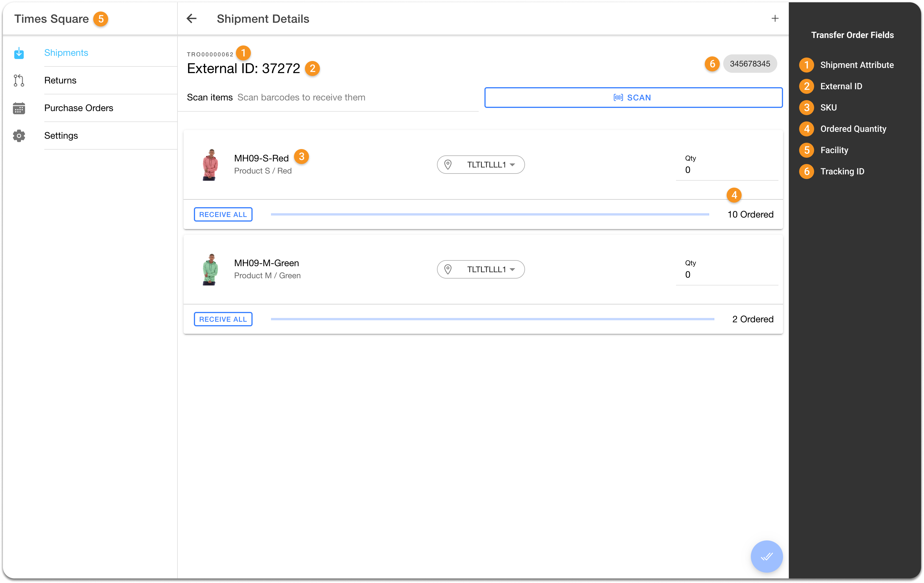Click the Settings gear icon
Image resolution: width=924 pixels, height=583 pixels.
(x=19, y=136)
